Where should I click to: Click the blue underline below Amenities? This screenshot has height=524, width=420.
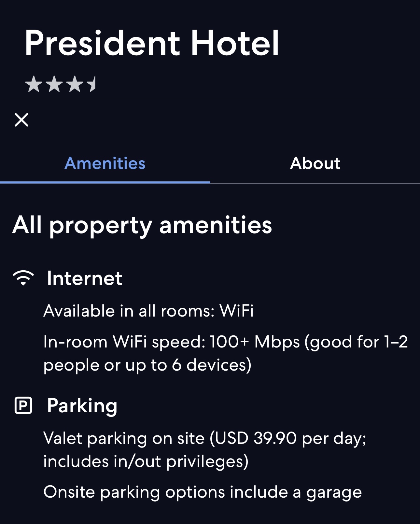105,182
